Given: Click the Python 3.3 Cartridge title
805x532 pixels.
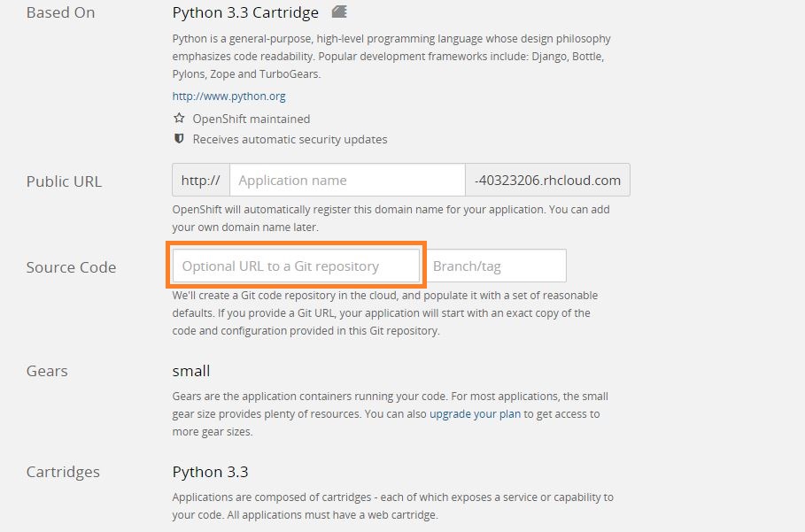Looking at the screenshot, I should (x=245, y=12).
